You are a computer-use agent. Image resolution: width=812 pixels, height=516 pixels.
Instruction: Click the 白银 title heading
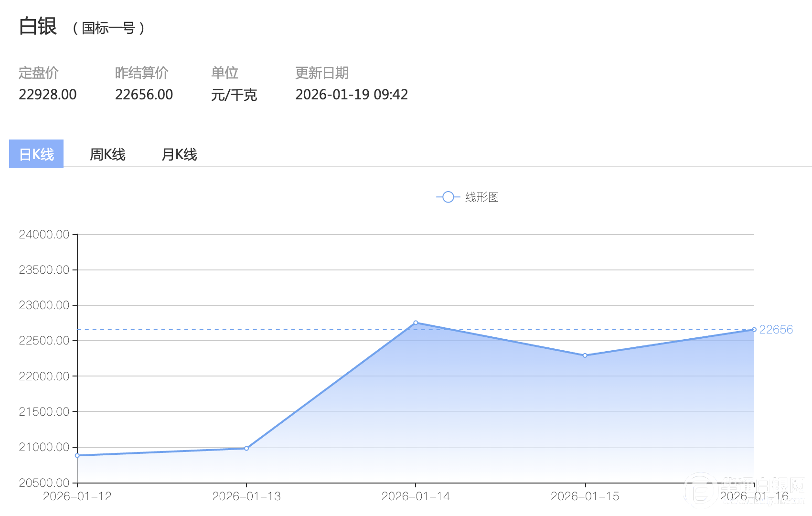[x=38, y=26]
